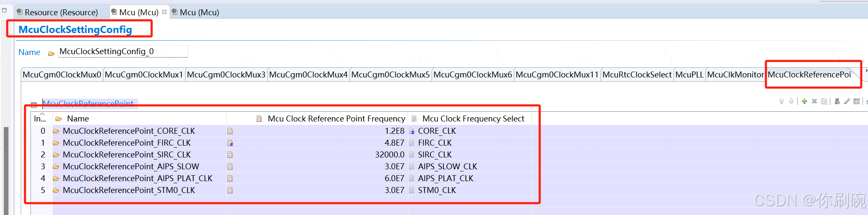The height and width of the screenshot is (215, 868).
Task: Open McuCgm0ClockMux4 tab
Action: 308,75
